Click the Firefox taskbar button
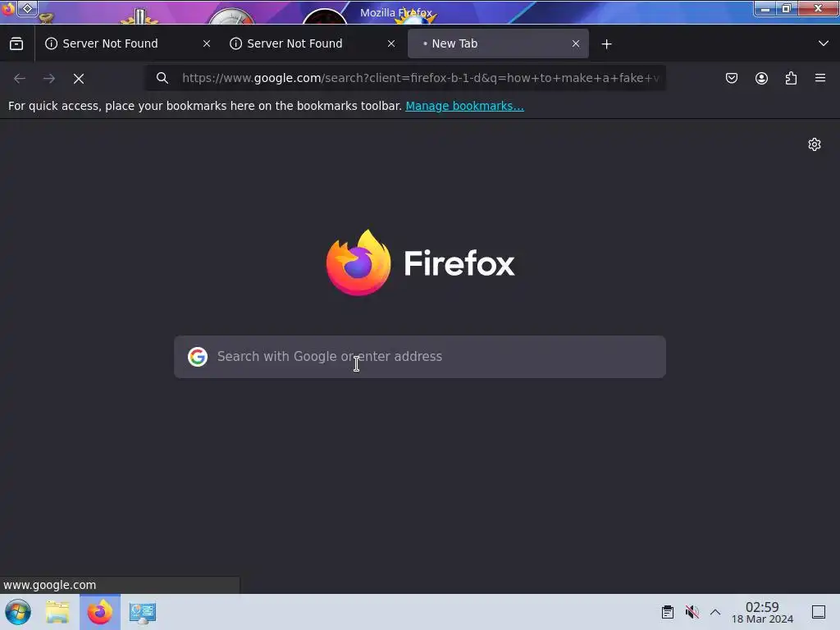Viewport: 840px width, 630px height. [100, 612]
